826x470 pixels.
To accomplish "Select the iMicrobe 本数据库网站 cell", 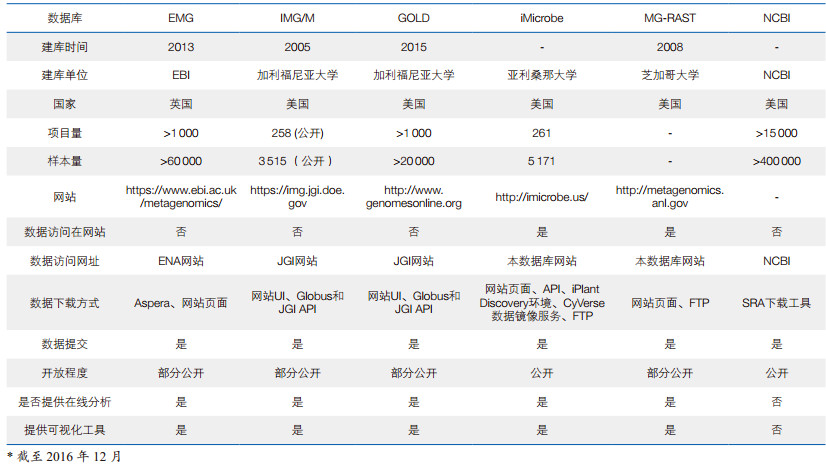I will pyautogui.click(x=542, y=261).
